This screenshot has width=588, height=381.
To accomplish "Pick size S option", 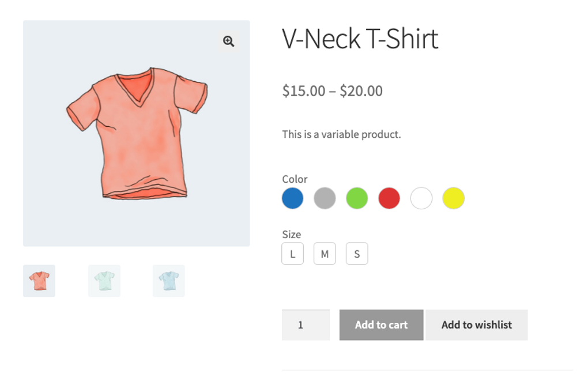I will (x=357, y=254).
